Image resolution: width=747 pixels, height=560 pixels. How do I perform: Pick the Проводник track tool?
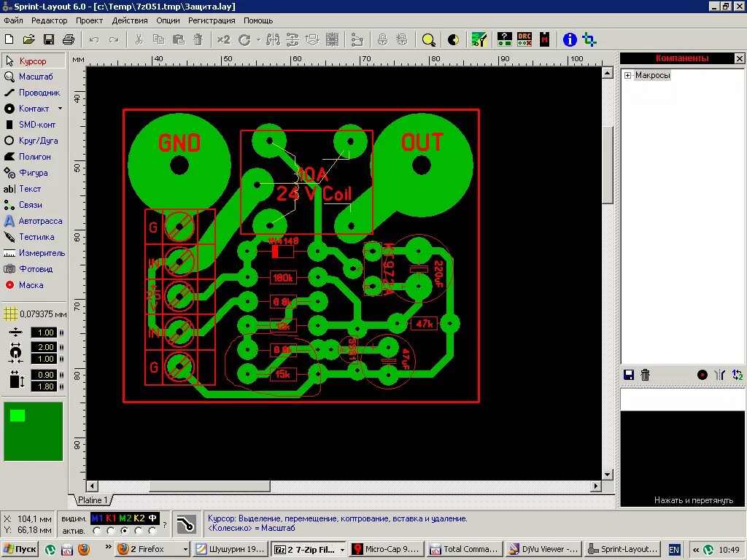point(34,93)
